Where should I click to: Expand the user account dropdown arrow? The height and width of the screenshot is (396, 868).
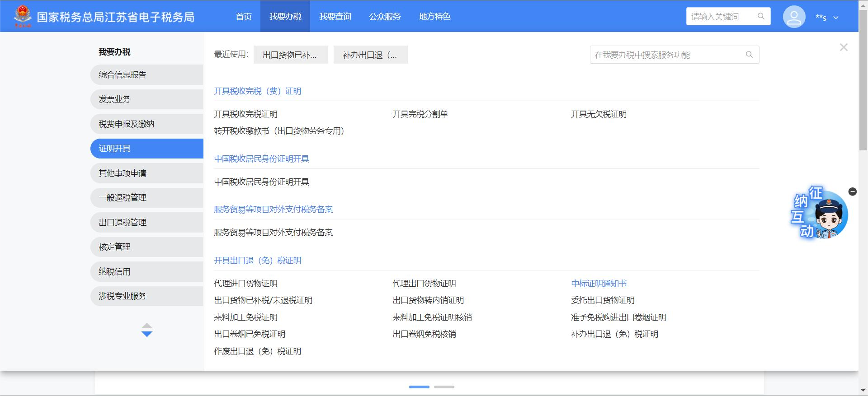tap(836, 18)
